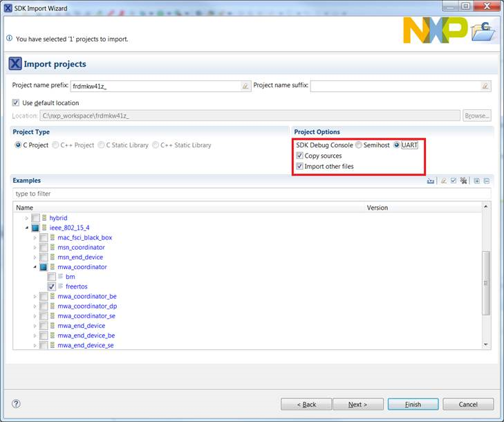Toggle Use default location checkbox

[15, 102]
